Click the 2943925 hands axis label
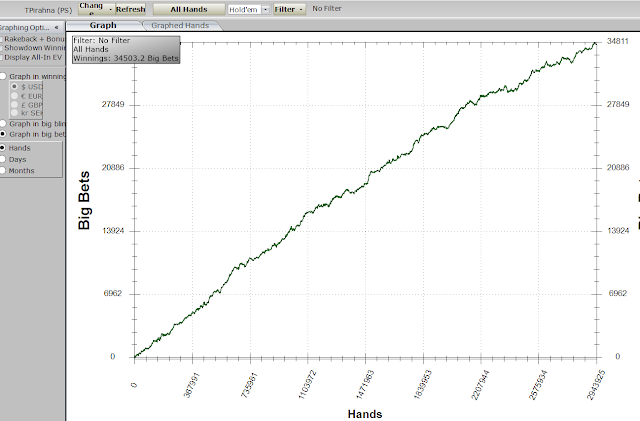This screenshot has width=640, height=421. tap(596, 385)
